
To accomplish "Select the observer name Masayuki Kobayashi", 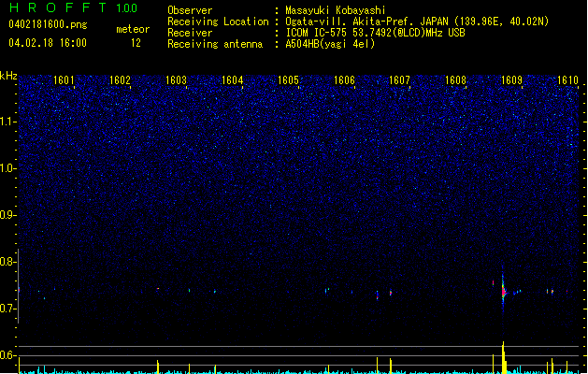I will (x=336, y=10).
